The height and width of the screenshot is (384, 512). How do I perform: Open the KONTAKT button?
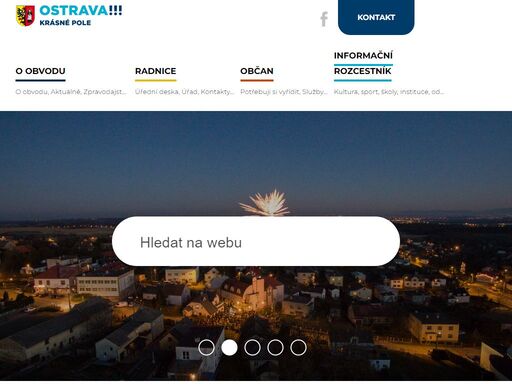(376, 17)
